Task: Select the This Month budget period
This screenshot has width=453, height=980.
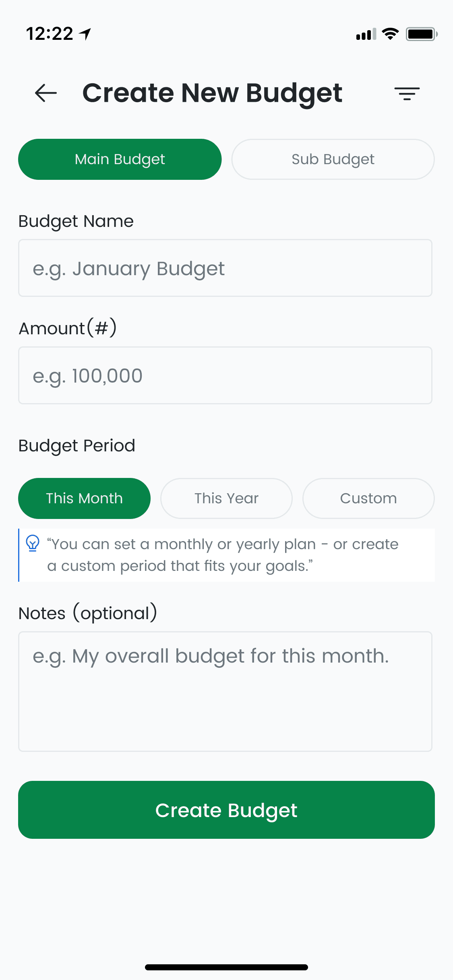Action: coord(84,498)
